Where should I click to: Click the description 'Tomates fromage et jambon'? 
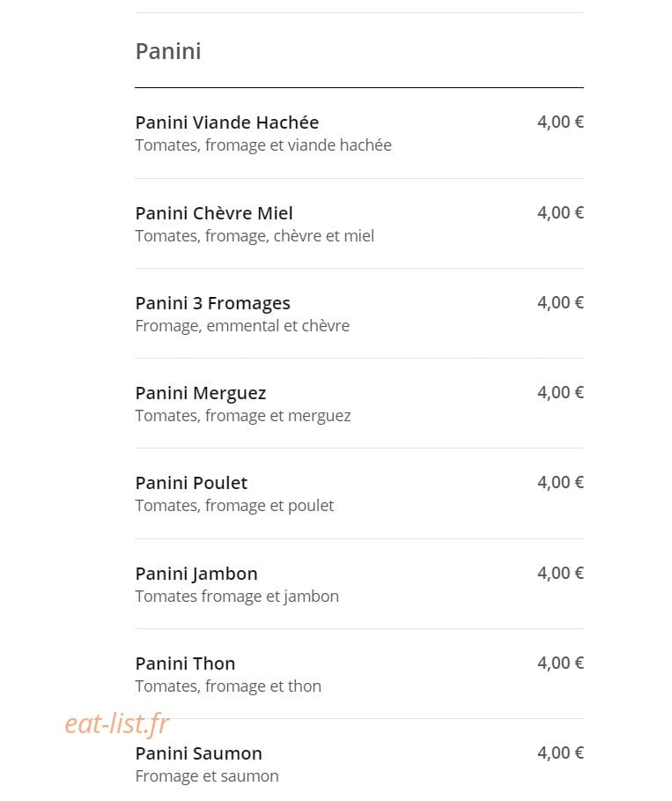click(237, 597)
